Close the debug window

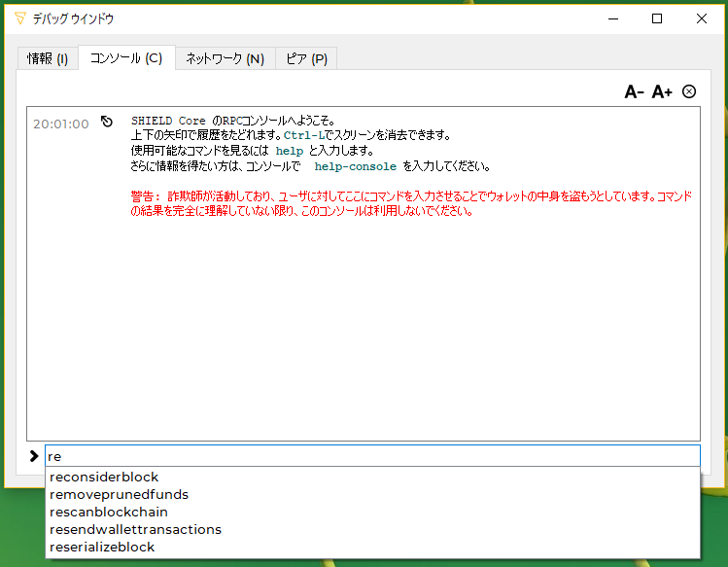pos(701,18)
